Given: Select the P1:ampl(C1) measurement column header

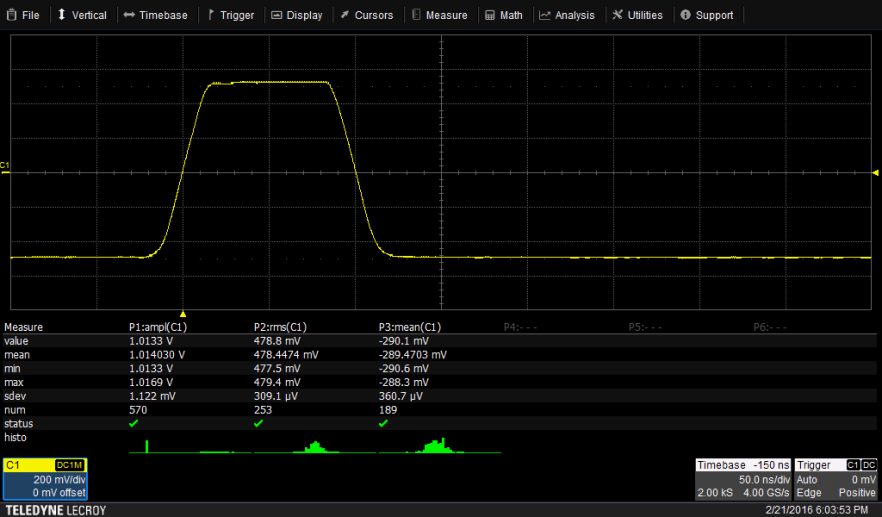Looking at the screenshot, I should pos(158,327).
